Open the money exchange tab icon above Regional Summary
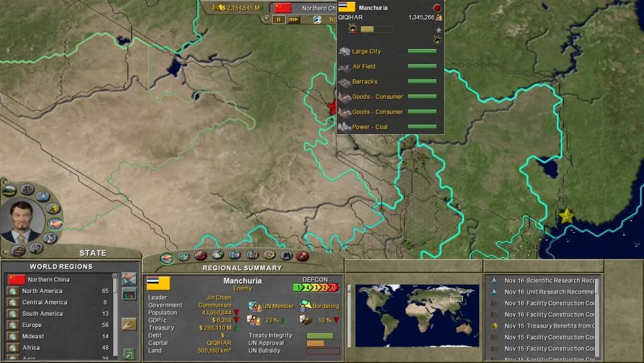 tap(217, 255)
